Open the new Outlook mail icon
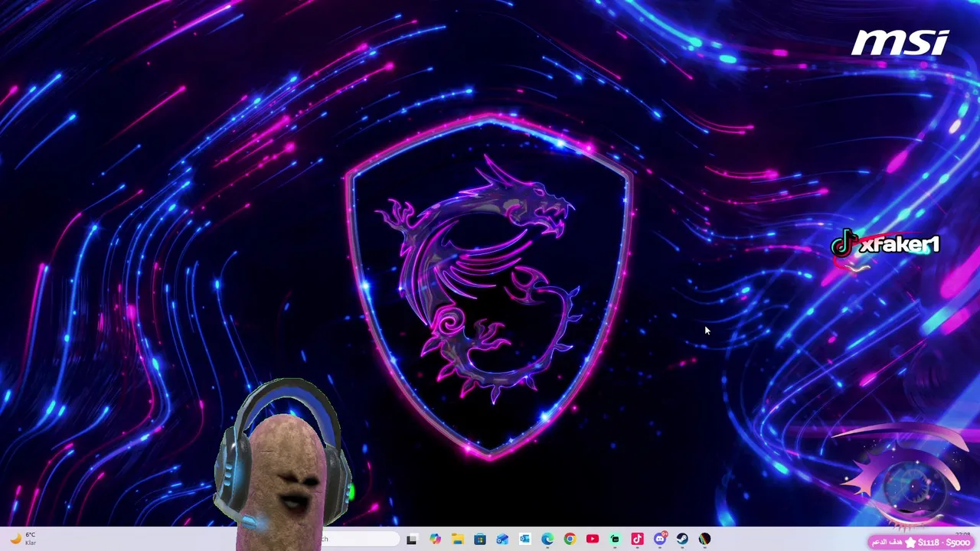 [502, 539]
